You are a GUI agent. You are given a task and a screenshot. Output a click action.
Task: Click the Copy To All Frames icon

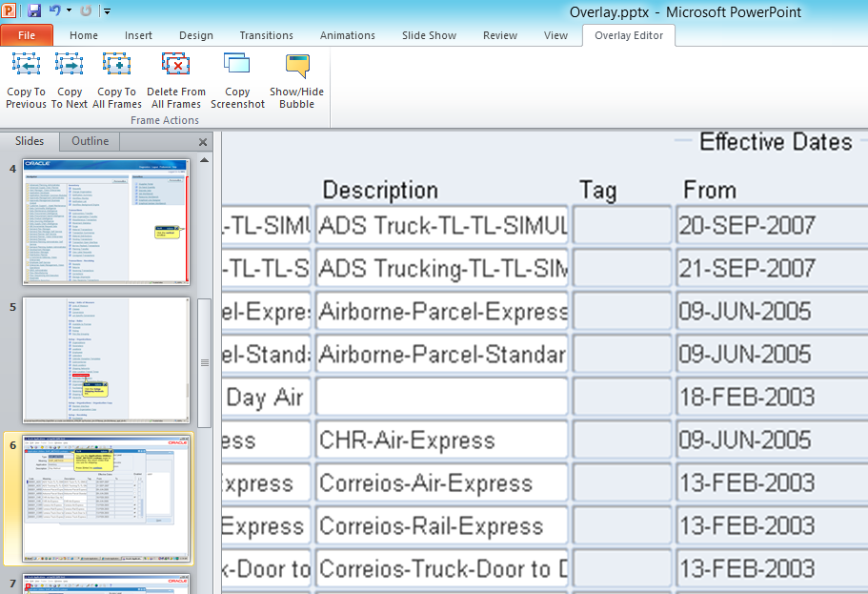coord(117,65)
